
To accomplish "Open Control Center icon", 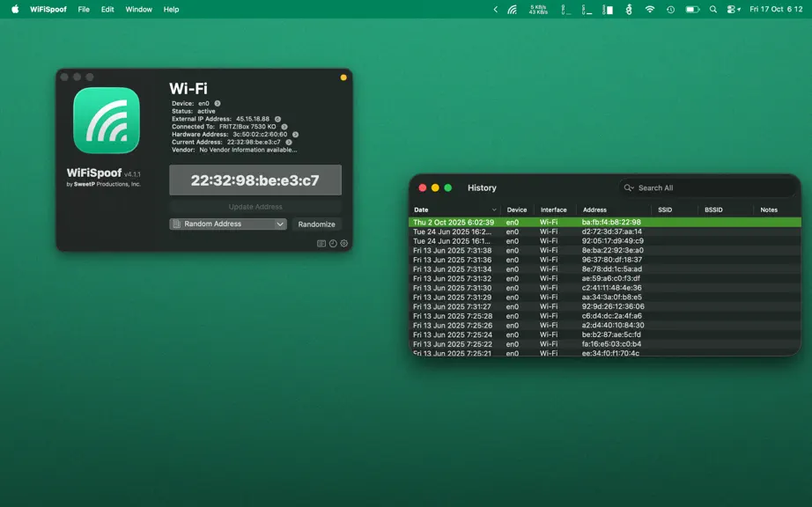I will 734,10.
